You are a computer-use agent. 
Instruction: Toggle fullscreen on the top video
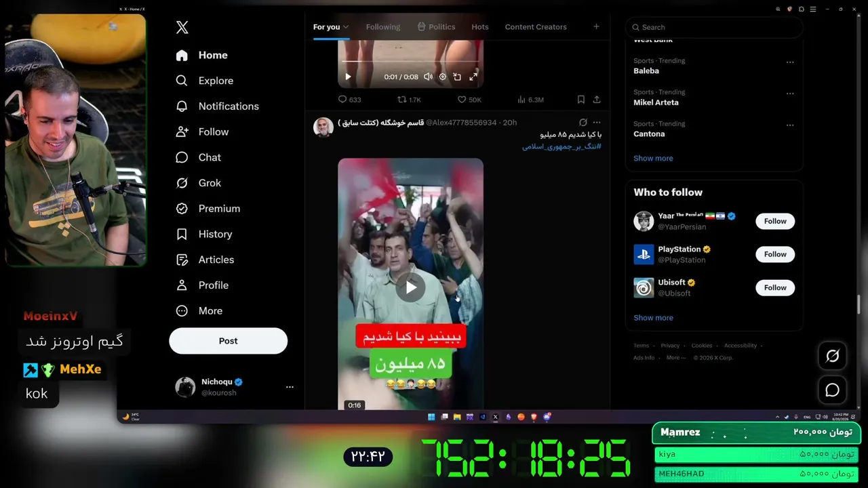(x=473, y=77)
